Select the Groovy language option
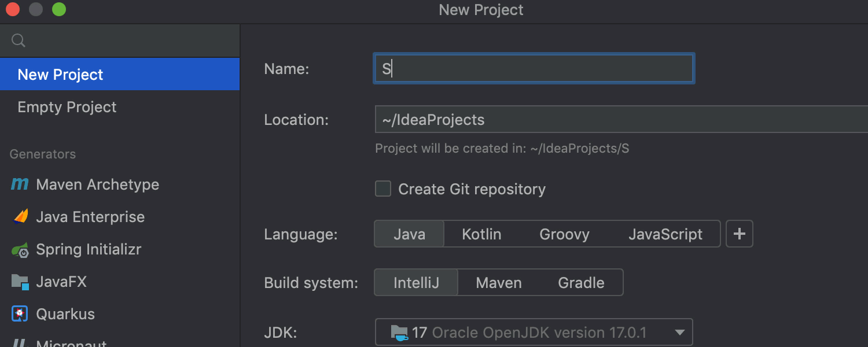Screen dimensions: 868x347 coord(564,234)
